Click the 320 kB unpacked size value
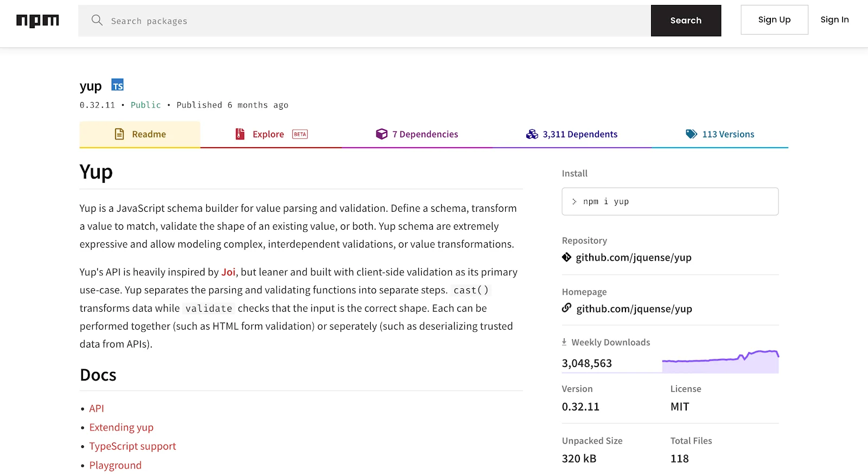Viewport: 868px width, 474px height. [579, 459]
